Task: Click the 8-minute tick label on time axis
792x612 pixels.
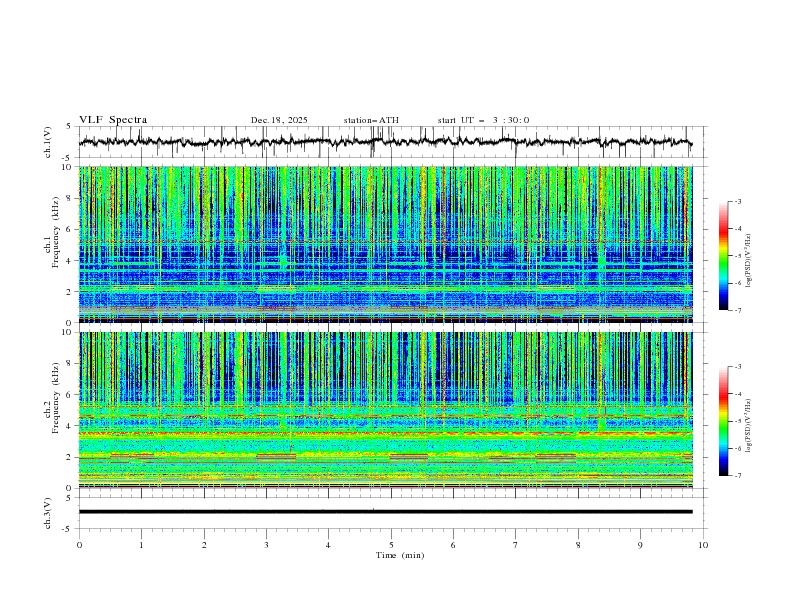Action: pos(578,544)
